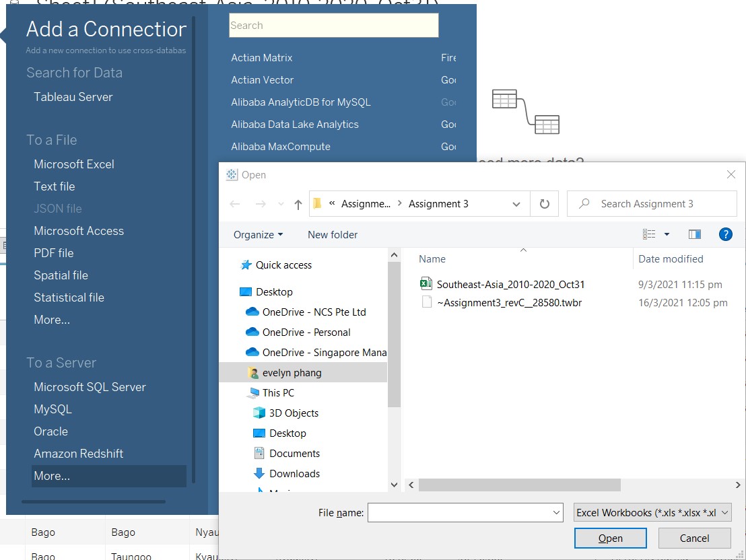Select the ~Assignment3_revC__28580.twbr file
This screenshot has height=560, width=746.
click(x=509, y=303)
